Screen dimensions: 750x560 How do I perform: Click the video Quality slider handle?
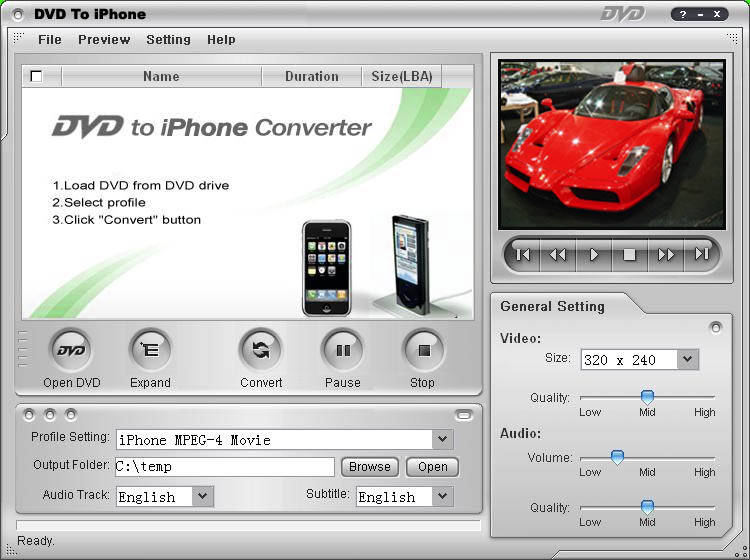(x=647, y=396)
